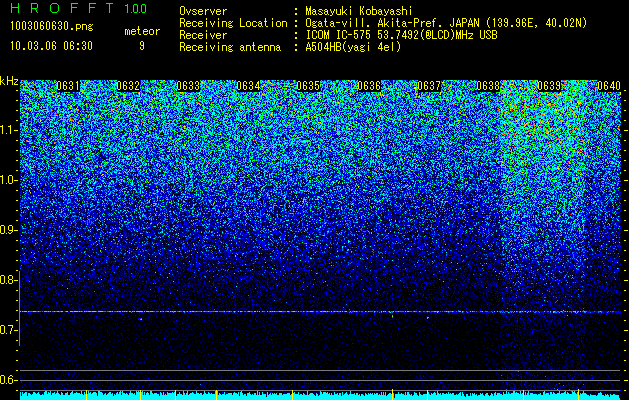Screen dimensions: 629x400
Task: Select the date stamp 10.03.06 06:30
Action: (x=51, y=45)
